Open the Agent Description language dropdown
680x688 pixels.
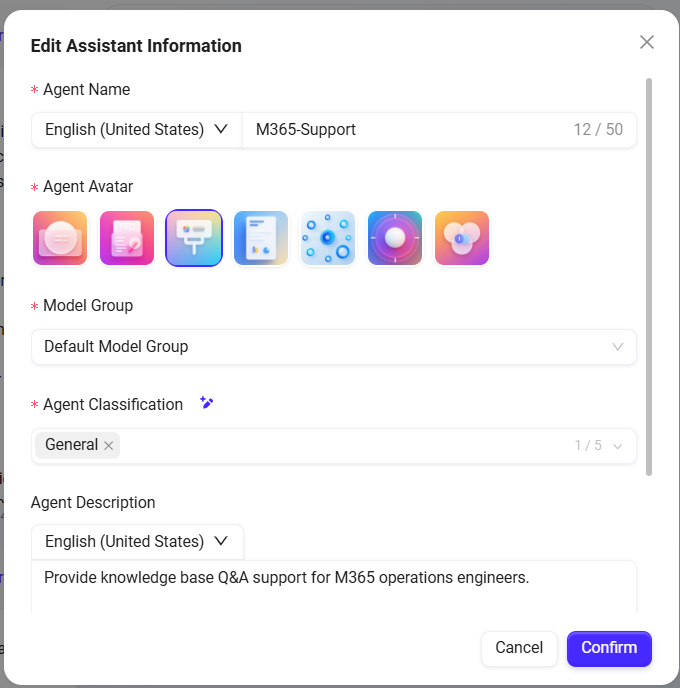(137, 542)
